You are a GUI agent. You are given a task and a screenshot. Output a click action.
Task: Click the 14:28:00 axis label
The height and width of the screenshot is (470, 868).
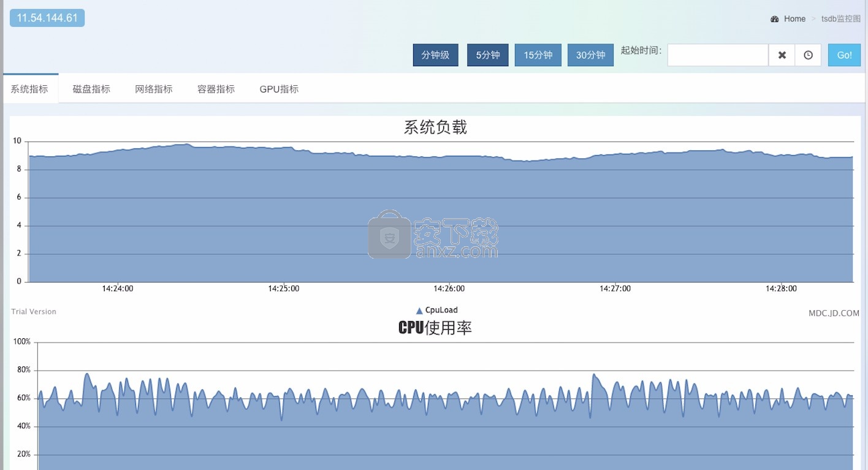pos(781,289)
